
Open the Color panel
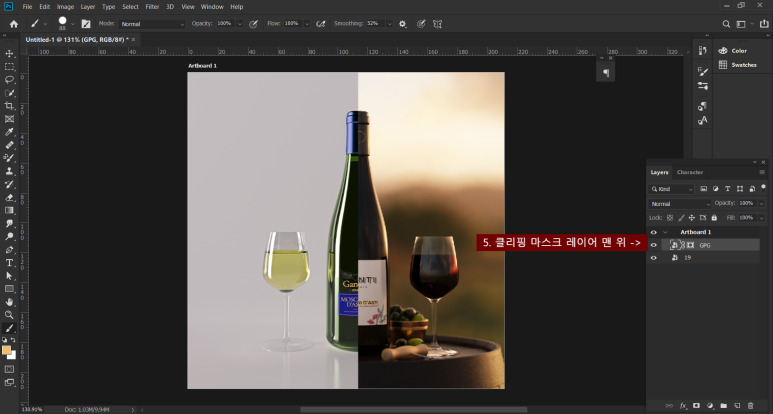(x=733, y=51)
